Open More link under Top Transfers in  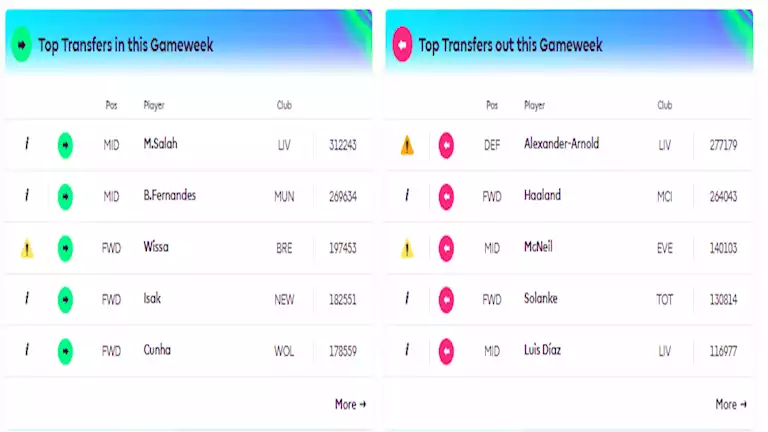tap(350, 404)
